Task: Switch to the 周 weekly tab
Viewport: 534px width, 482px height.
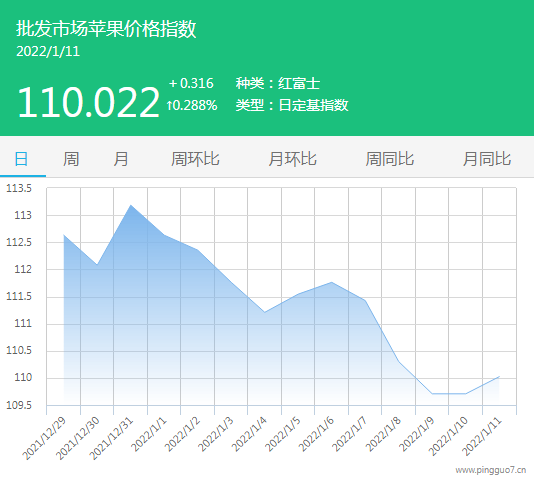Action: pos(71,159)
